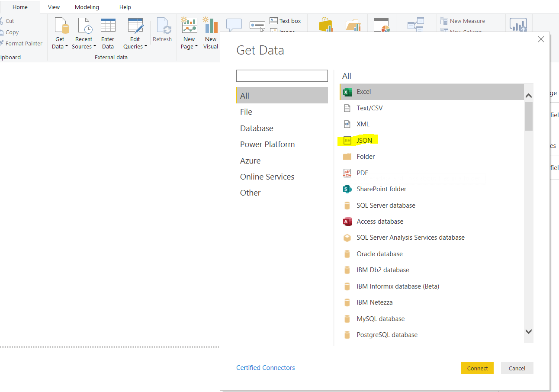Image resolution: width=559 pixels, height=392 pixels.
Task: Select the PostgreSQL database connector
Action: (387, 334)
